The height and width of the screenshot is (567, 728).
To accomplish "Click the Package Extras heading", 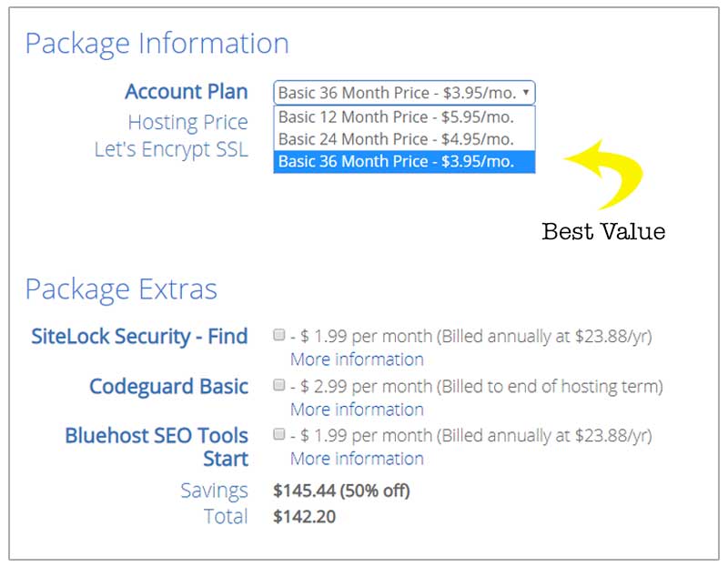I will pyautogui.click(x=121, y=289).
